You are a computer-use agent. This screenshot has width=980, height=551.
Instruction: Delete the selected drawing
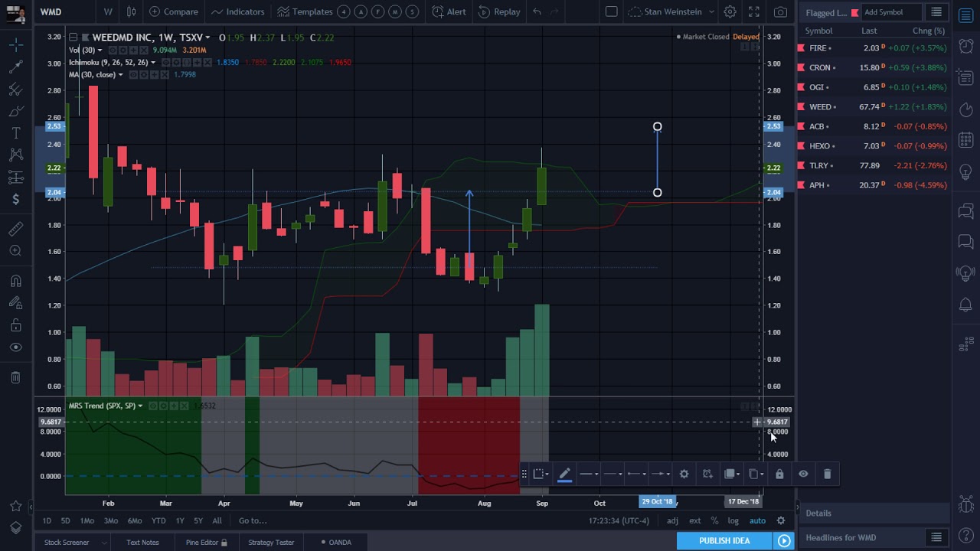[827, 474]
